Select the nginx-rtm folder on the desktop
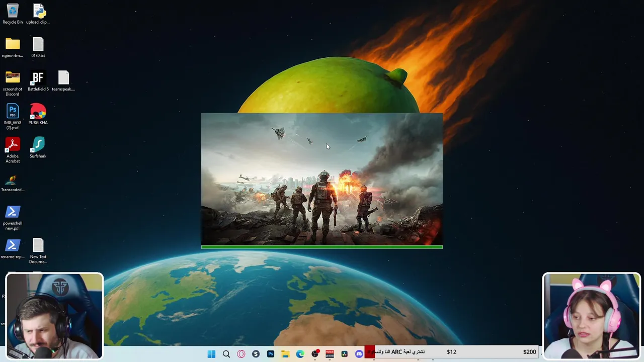The width and height of the screenshot is (644, 362). (x=13, y=47)
